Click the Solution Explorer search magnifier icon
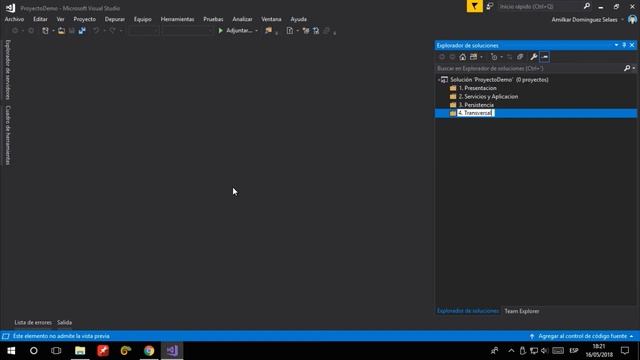This screenshot has width=640, height=360. click(x=627, y=68)
